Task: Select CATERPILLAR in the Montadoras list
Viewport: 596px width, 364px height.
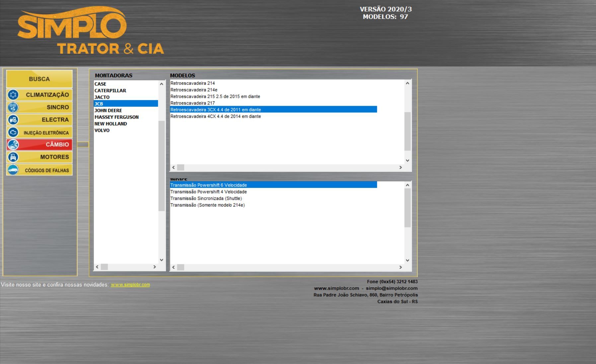Action: click(110, 91)
